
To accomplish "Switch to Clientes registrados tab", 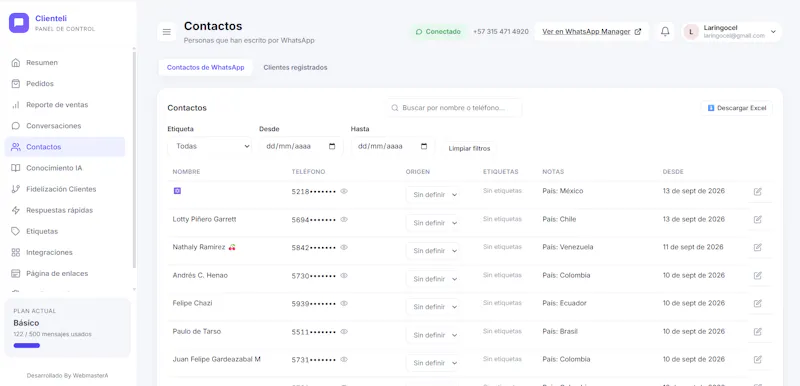I will pos(295,67).
